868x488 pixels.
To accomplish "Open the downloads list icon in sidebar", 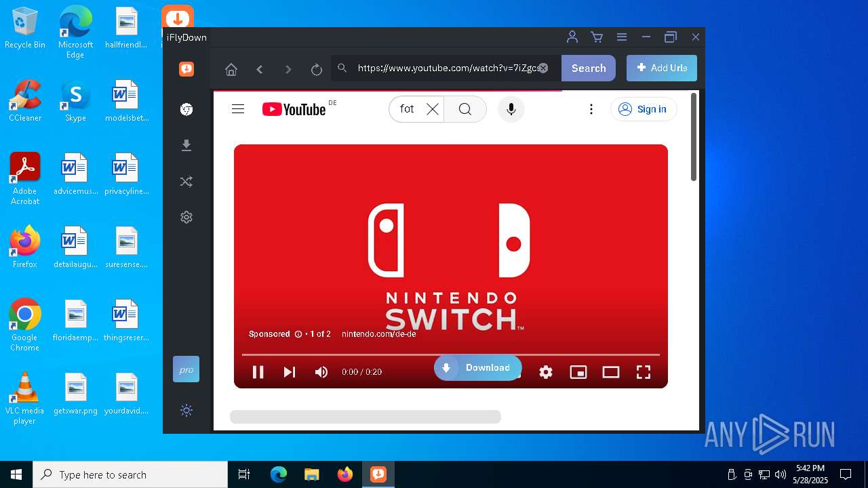I will coord(186,146).
